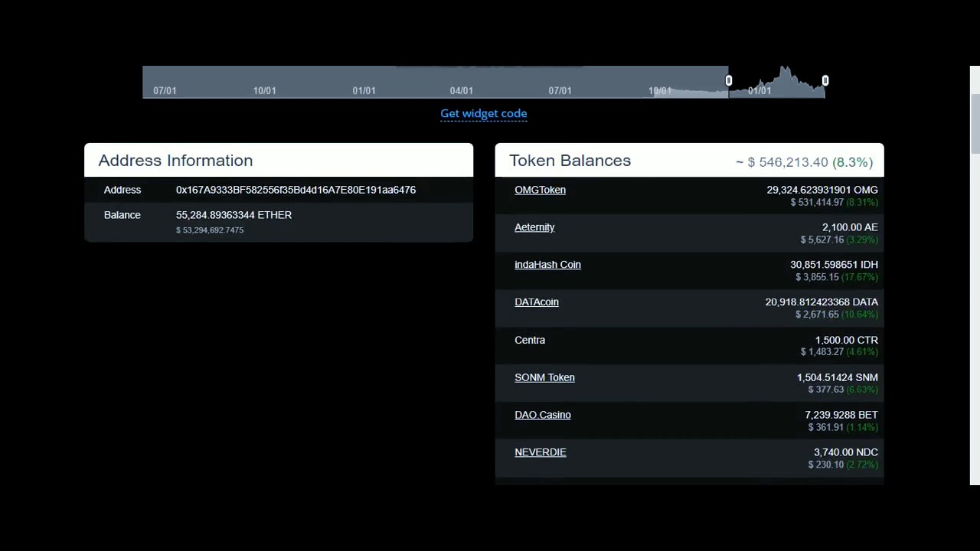
Task: Click the total token value ~ $ 546,213.40
Action: pyautogui.click(x=782, y=162)
